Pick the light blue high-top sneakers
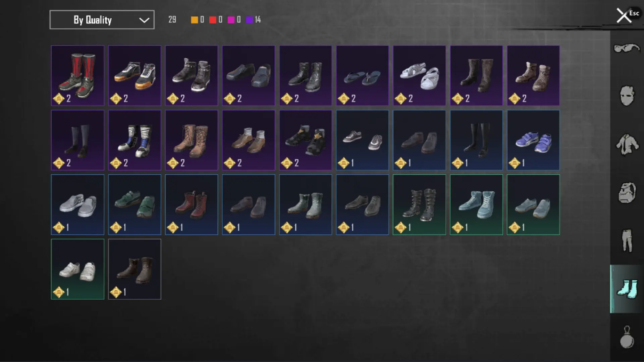This screenshot has width=644, height=362. (476, 204)
